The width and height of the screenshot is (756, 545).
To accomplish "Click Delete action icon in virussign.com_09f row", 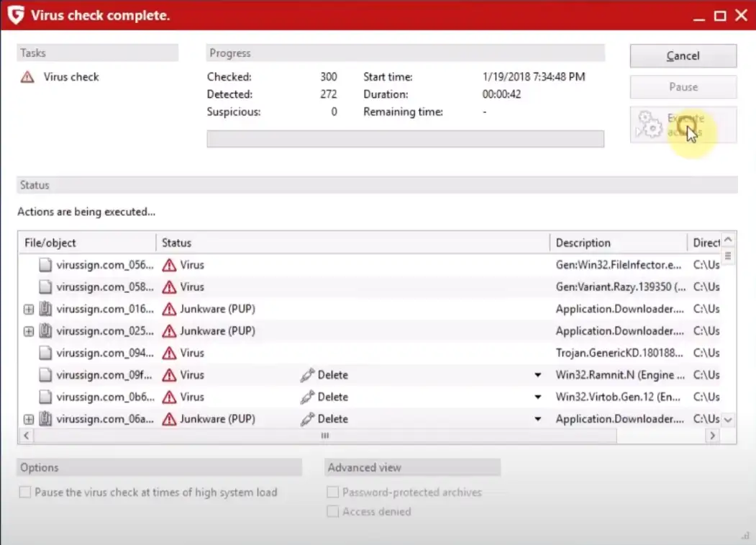I will (x=307, y=375).
